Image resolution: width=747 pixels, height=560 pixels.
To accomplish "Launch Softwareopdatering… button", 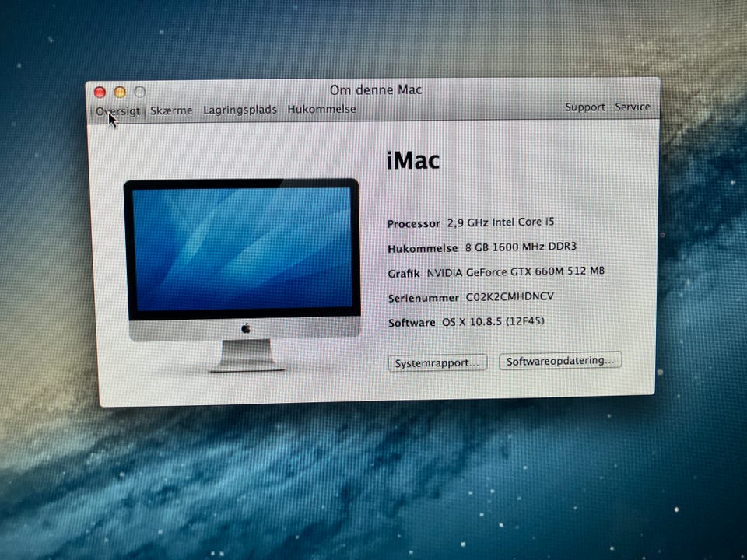I will (560, 360).
